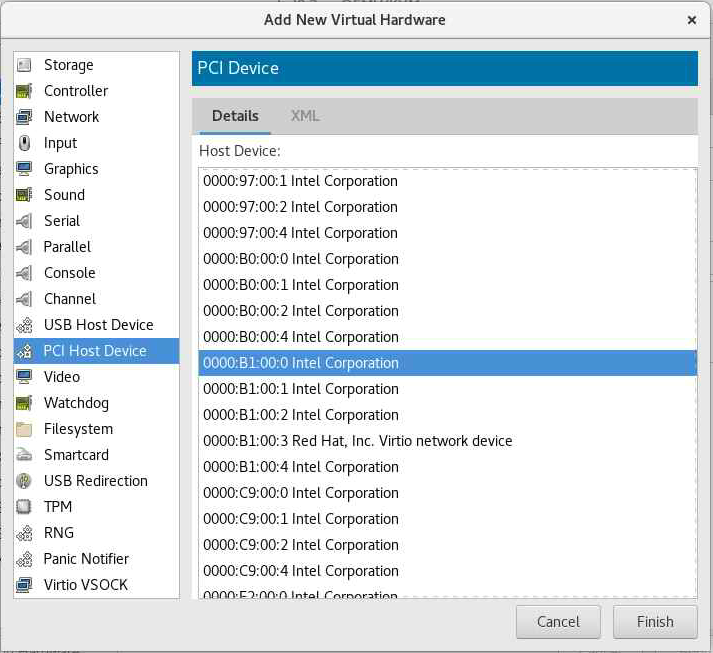713x653 pixels.
Task: Select the TPM chip icon
Action: (x=25, y=507)
